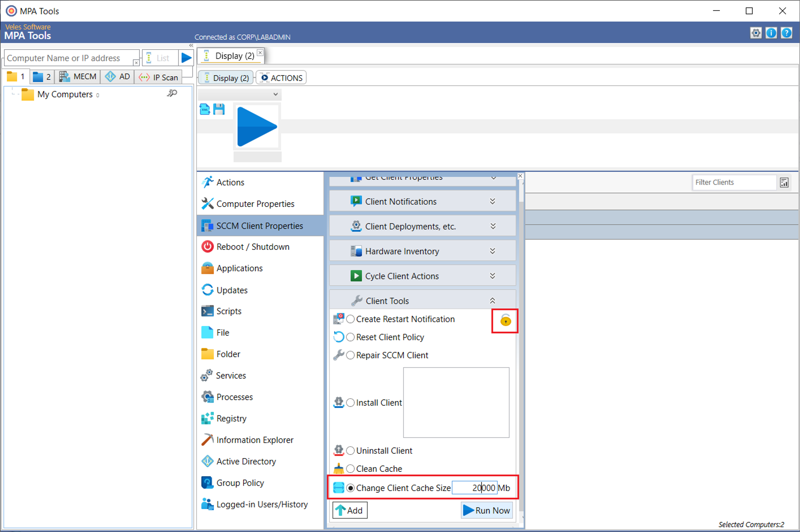Click the File page icon
The image size is (800, 532).
point(207,333)
